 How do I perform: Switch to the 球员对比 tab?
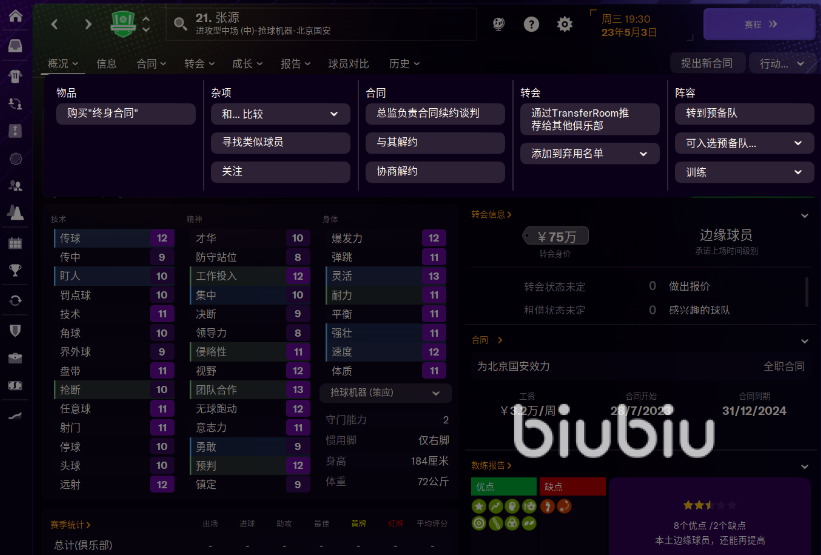pos(349,64)
